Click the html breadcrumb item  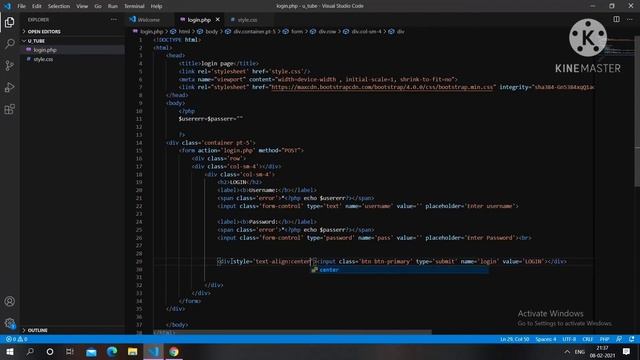pyautogui.click(x=184, y=31)
